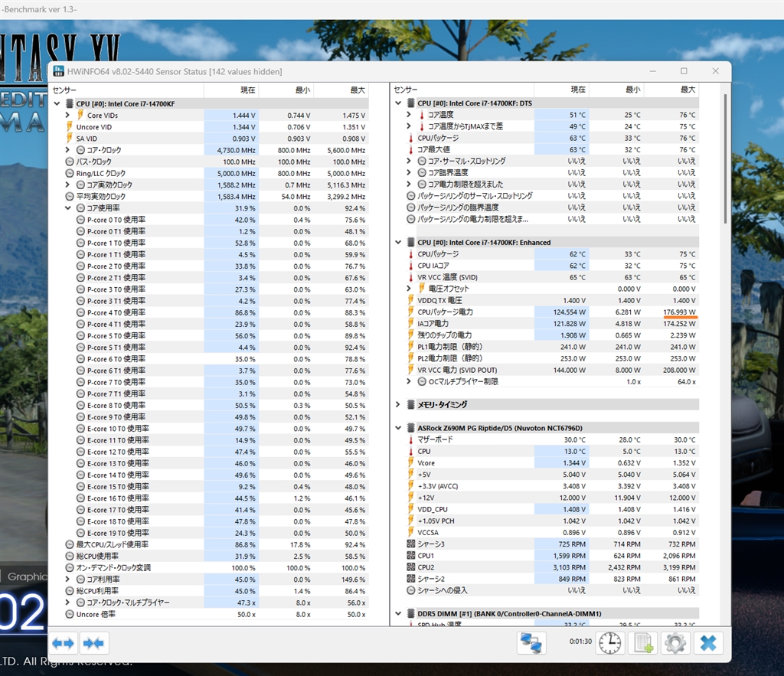Select the +12V voltage row
The height and width of the screenshot is (676, 784).
(546, 498)
